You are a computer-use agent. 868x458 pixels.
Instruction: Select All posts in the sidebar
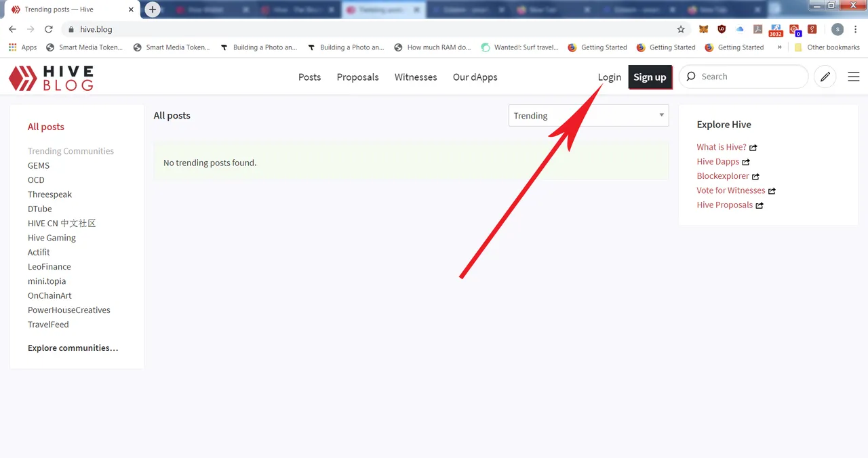46,127
